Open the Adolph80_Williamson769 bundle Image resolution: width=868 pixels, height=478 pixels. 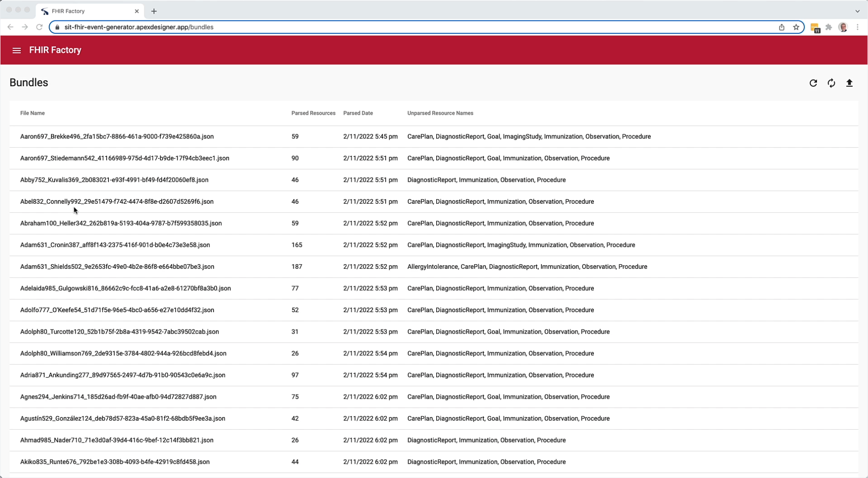pos(434,354)
